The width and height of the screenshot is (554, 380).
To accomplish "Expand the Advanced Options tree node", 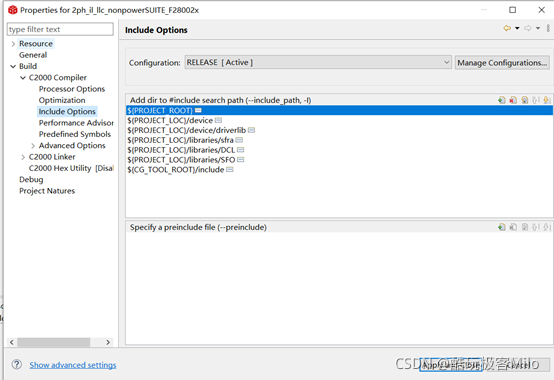I will [x=33, y=146].
